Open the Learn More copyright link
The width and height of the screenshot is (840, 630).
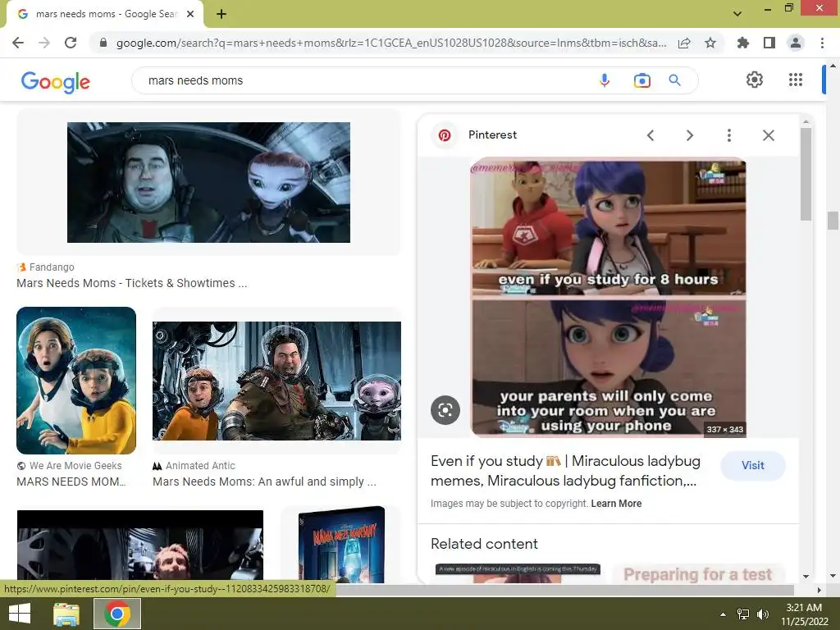[616, 504]
